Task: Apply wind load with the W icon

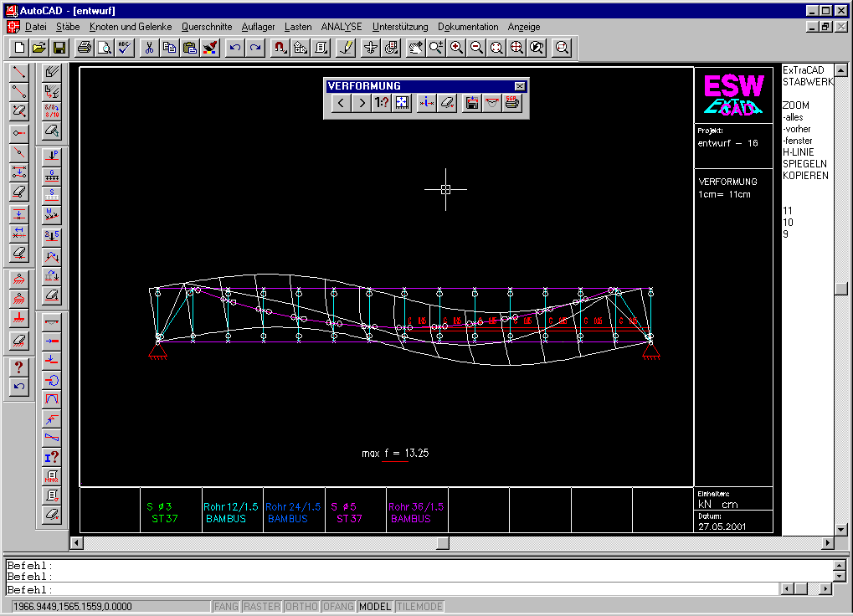Action: 52,215
